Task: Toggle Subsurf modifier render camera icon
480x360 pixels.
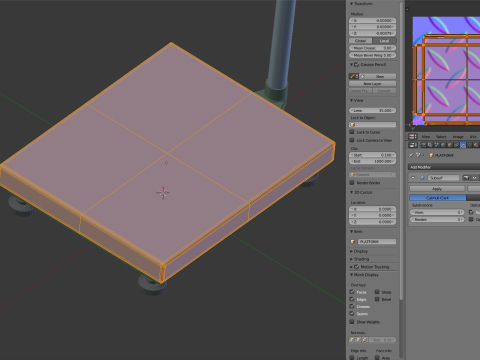Action: (466, 178)
